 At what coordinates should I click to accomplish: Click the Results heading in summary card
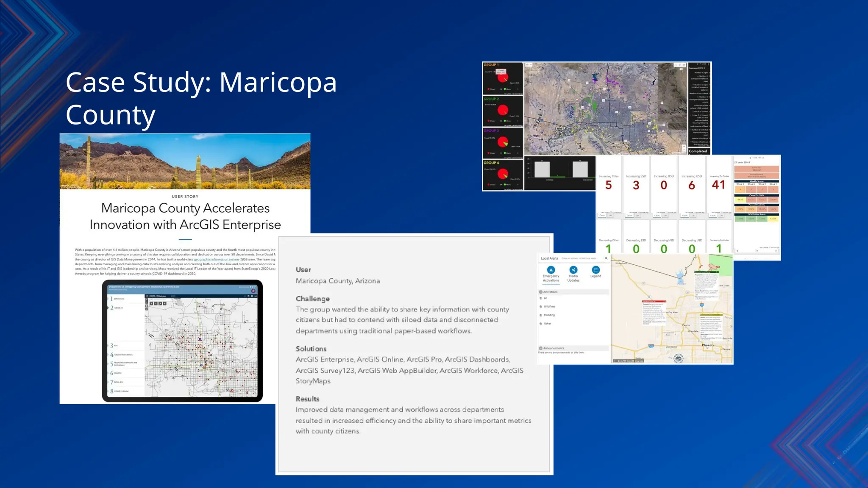(307, 399)
